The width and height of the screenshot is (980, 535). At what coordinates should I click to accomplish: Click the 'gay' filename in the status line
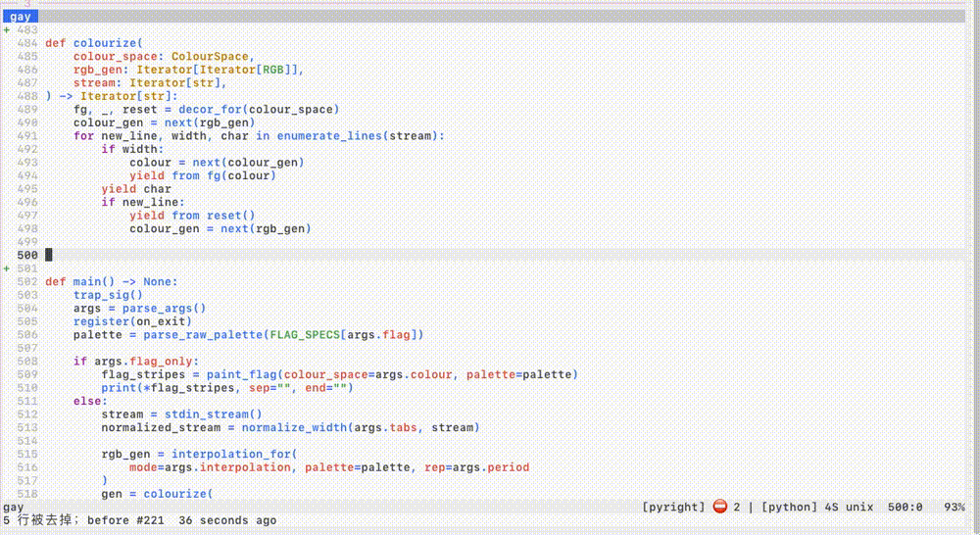click(x=14, y=507)
